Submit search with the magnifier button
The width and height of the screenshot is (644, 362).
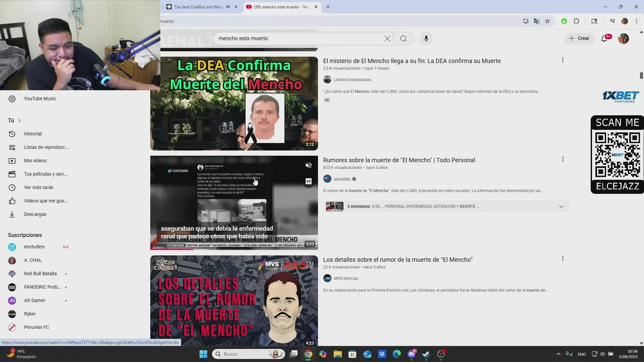pyautogui.click(x=404, y=38)
